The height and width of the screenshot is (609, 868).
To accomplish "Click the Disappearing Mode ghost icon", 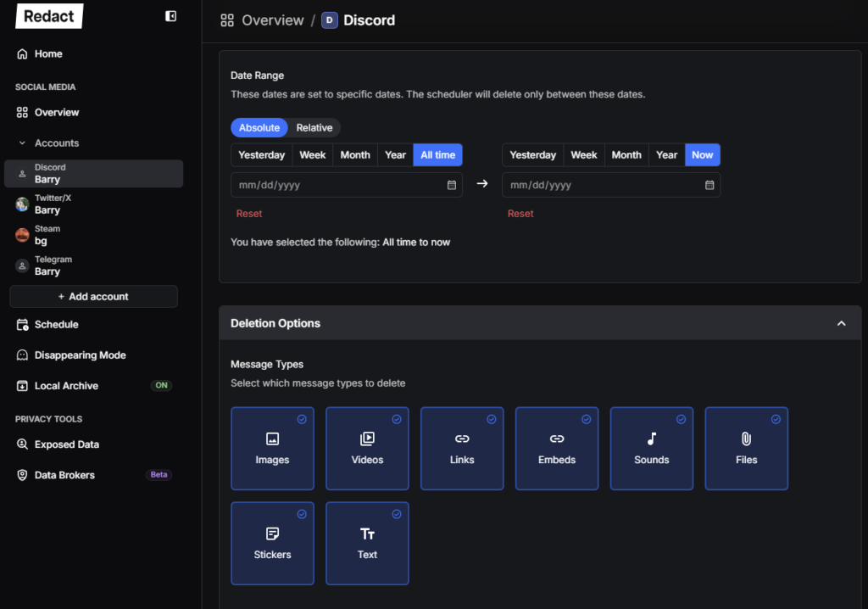I will 22,355.
